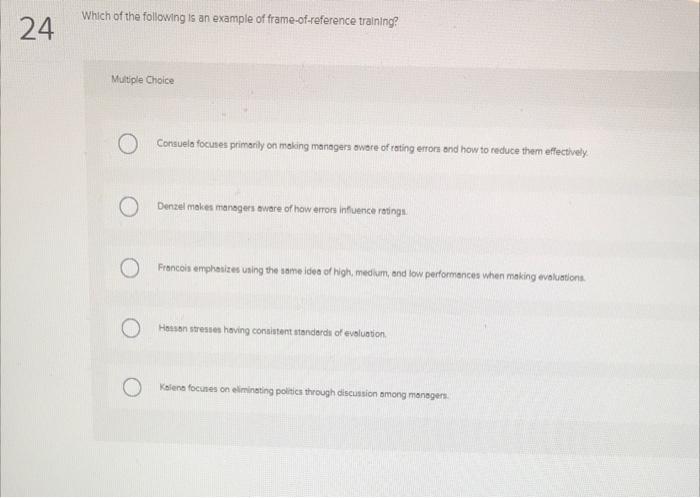The height and width of the screenshot is (498, 700).
Task: Click the 'Multiple Choice' label
Action: (142, 80)
